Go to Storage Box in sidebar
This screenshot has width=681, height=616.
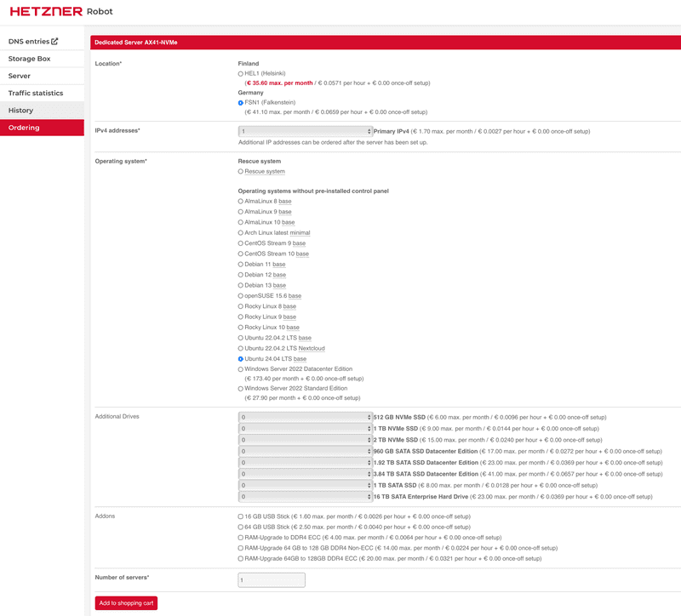pos(30,59)
